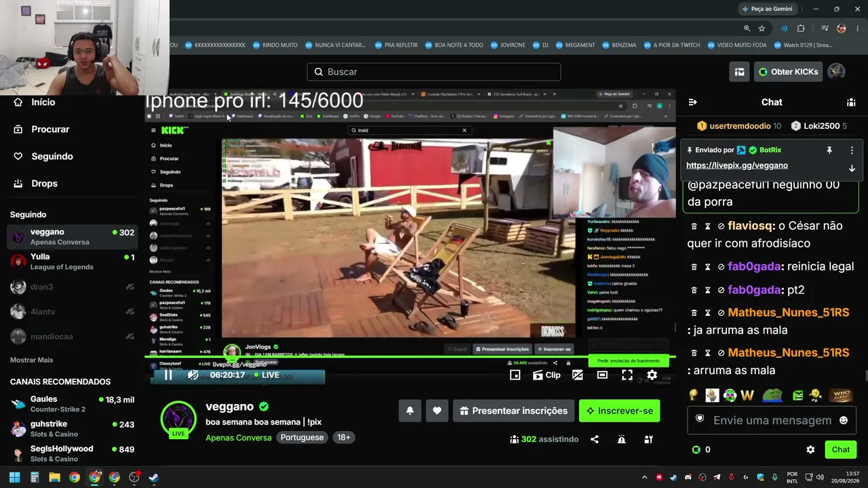Select the W emote

pyautogui.click(x=747, y=394)
